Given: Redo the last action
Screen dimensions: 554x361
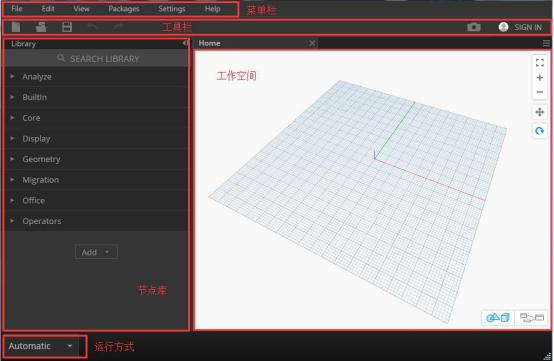Looking at the screenshot, I should pos(118,26).
